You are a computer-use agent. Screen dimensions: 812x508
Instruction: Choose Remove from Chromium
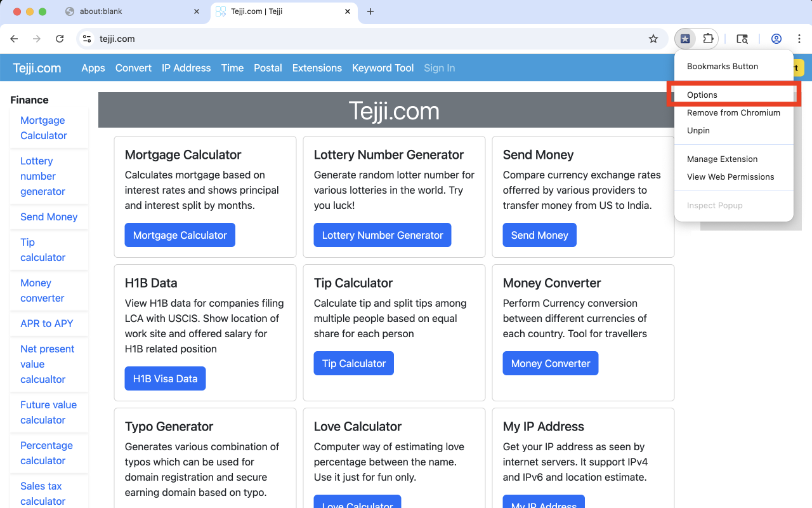click(733, 112)
